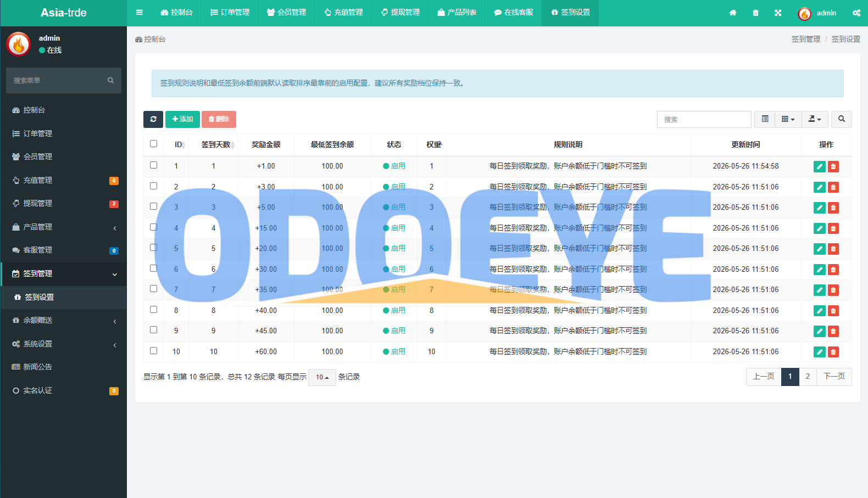This screenshot has width=868, height=498.
Task: Click the green 添加 button
Action: [x=182, y=119]
